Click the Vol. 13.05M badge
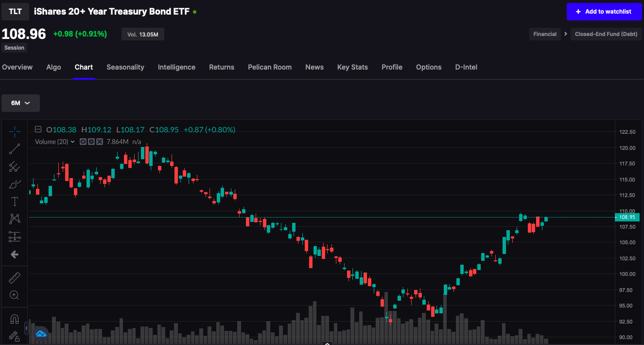The height and width of the screenshot is (345, 644). point(143,34)
